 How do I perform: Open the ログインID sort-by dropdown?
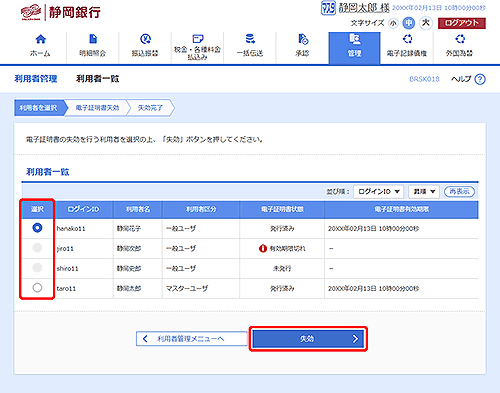point(378,192)
